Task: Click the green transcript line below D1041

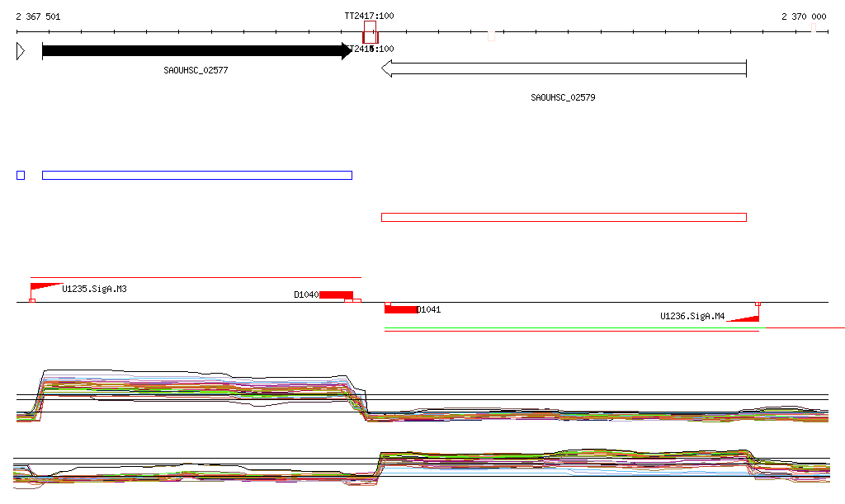Action: pyautogui.click(x=574, y=327)
